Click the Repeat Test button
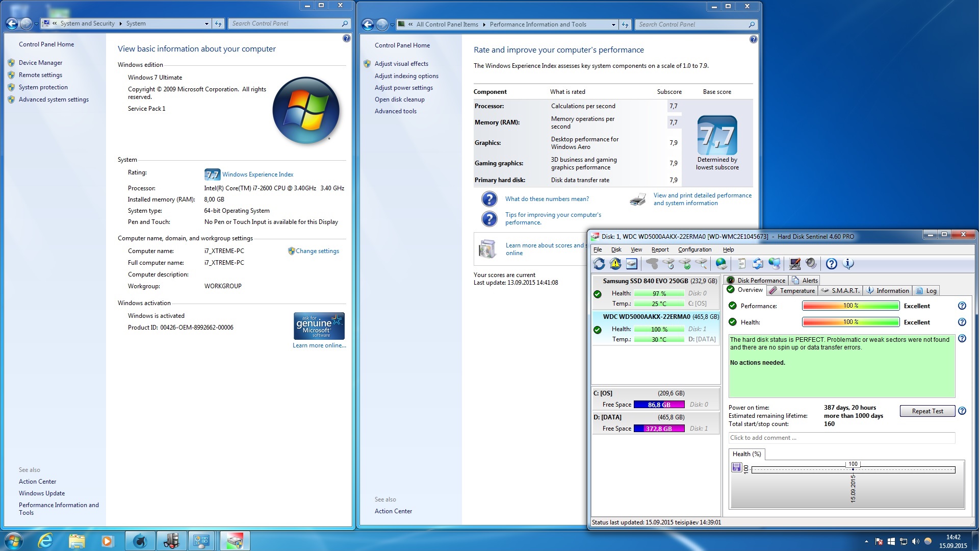The image size is (980, 551). coord(927,411)
